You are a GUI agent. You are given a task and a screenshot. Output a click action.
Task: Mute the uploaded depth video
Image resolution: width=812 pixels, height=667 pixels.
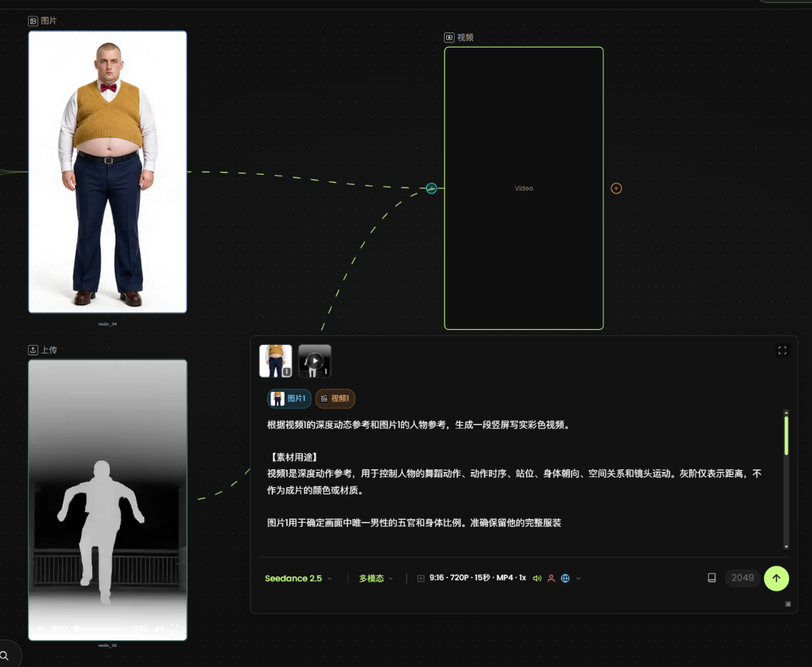pos(159,628)
